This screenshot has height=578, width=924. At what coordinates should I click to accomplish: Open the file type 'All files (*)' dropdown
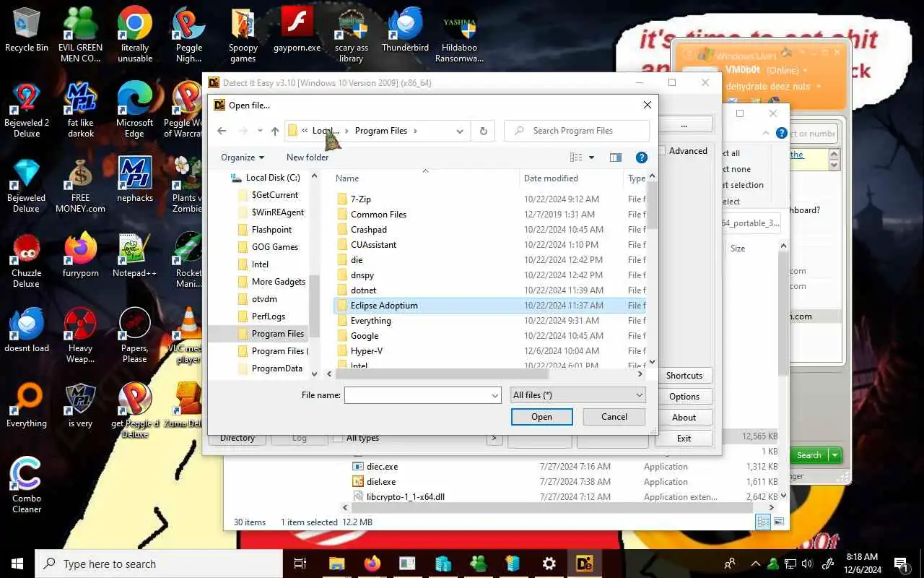click(x=577, y=395)
